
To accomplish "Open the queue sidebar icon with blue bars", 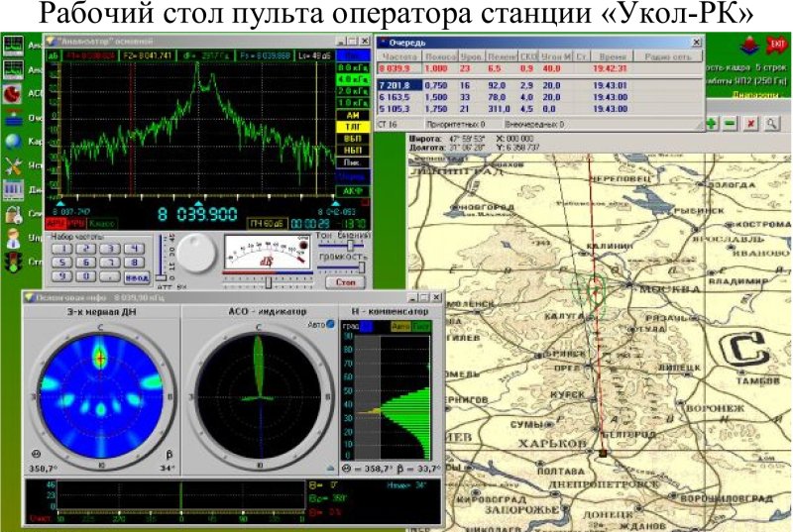I will tap(13, 118).
